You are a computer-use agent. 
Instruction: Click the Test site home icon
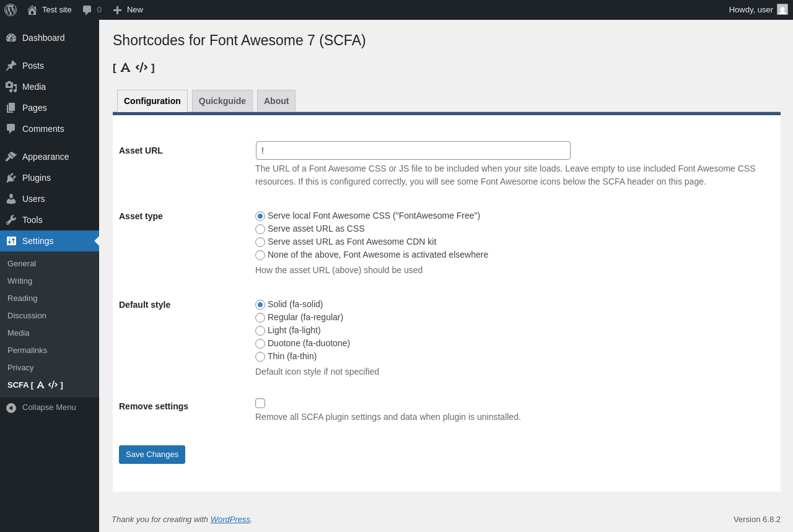(x=32, y=10)
